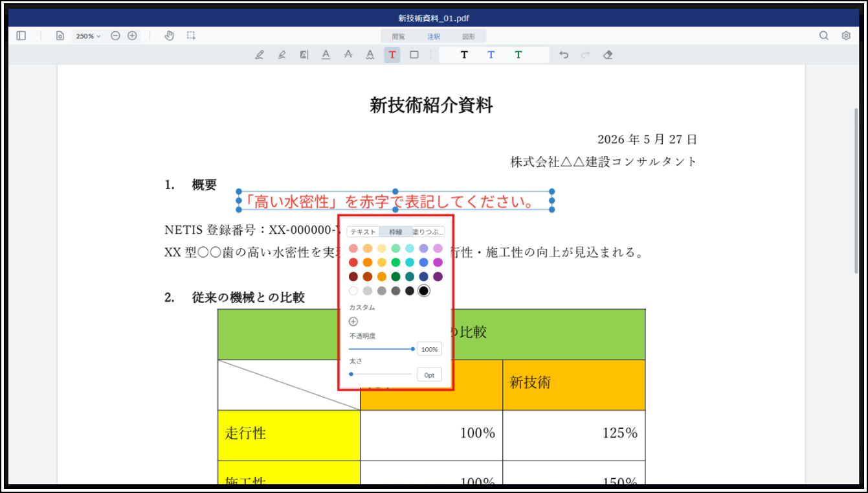This screenshot has width=868, height=493.
Task: Select the red free text tool
Action: click(x=392, y=55)
